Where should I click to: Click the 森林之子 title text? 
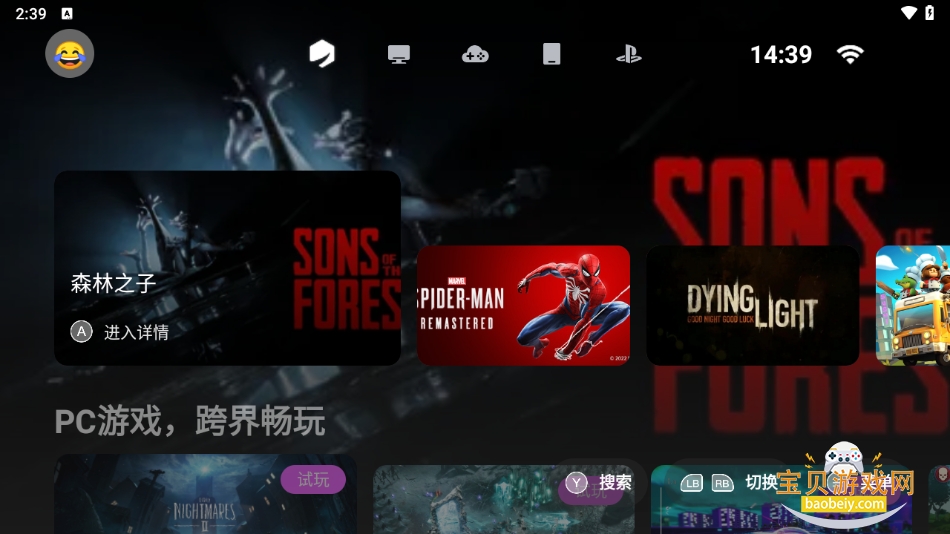pos(113,283)
